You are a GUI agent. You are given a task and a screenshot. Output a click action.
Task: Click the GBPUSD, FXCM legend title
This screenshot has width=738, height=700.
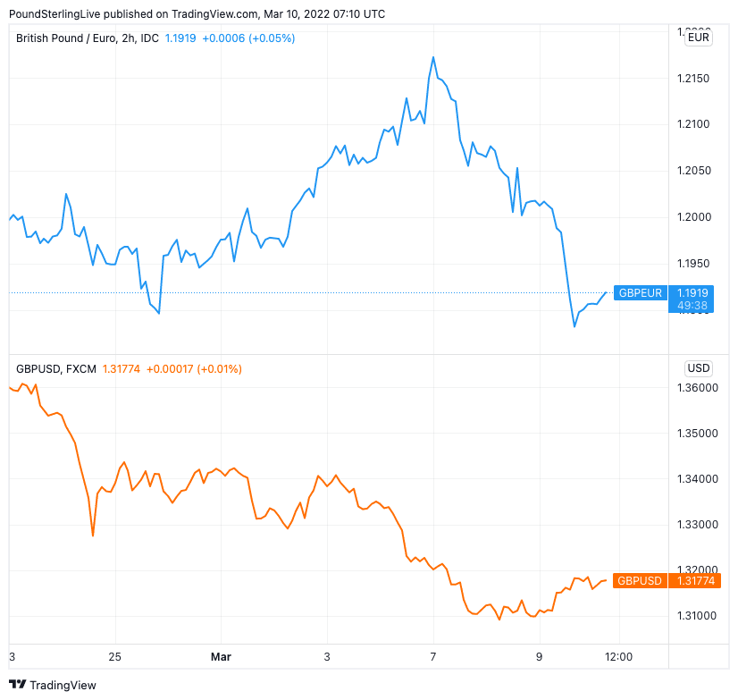[56, 369]
